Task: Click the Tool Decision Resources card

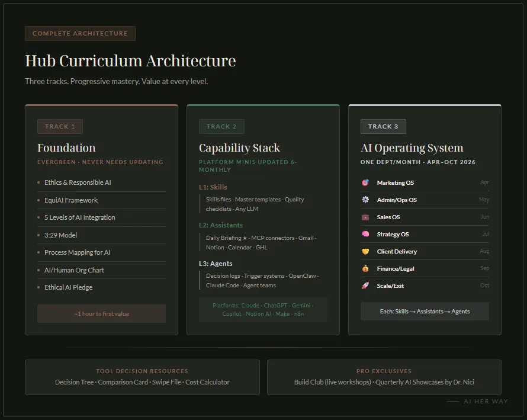Action: click(x=142, y=377)
